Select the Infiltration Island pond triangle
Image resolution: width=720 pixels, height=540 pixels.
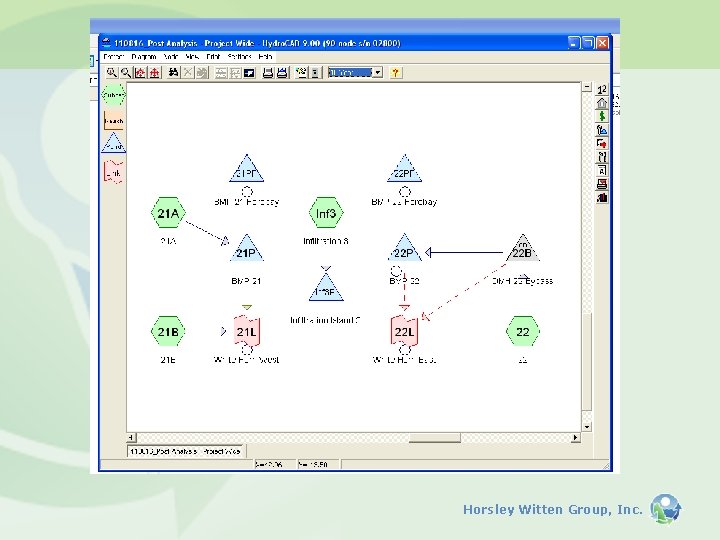click(x=326, y=288)
